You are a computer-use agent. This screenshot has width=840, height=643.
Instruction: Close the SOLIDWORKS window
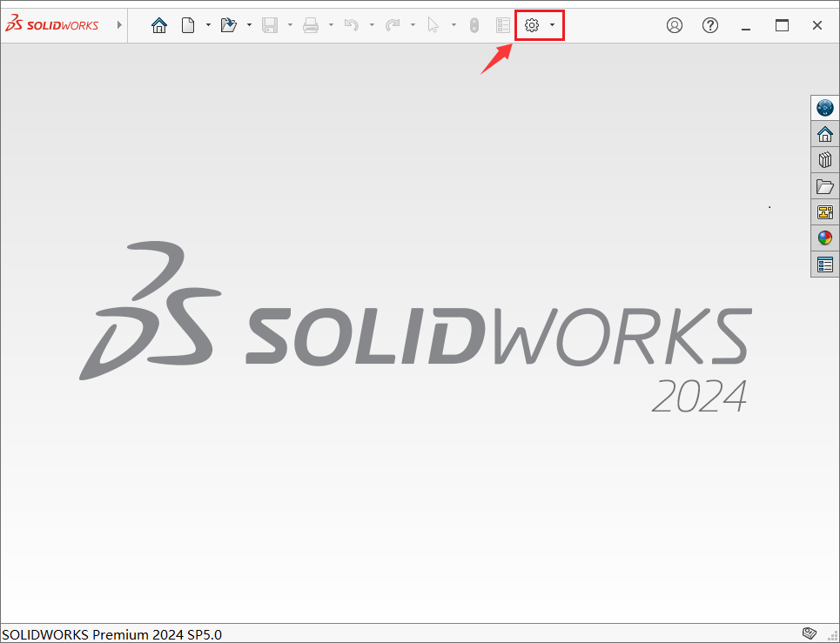[817, 25]
